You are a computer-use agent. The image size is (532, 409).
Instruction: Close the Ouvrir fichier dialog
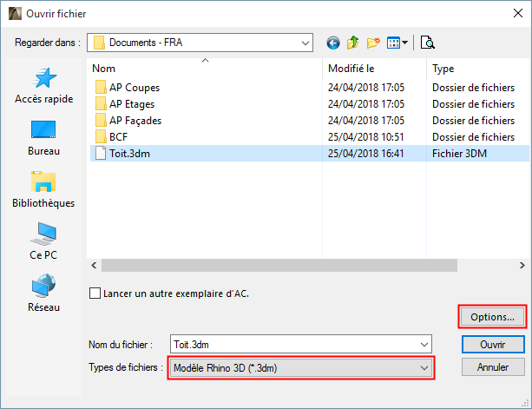point(518,13)
